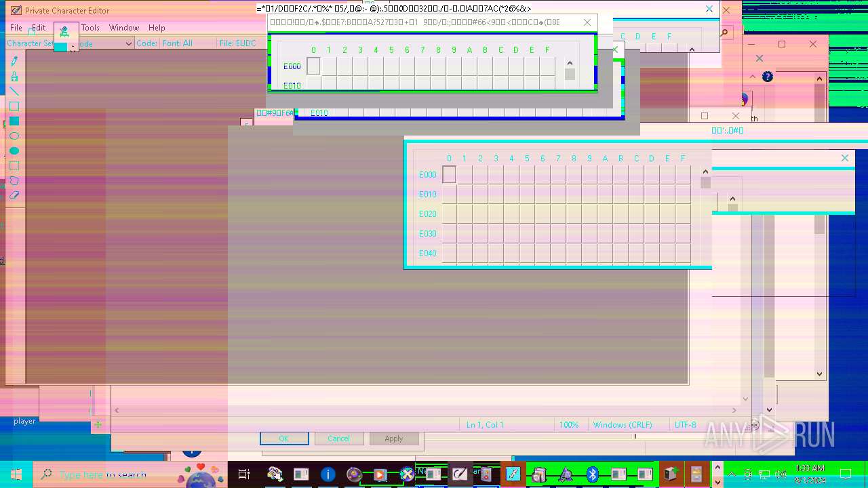Select the Filled Rectangle tool
This screenshot has width=868, height=488.
pos(14,121)
